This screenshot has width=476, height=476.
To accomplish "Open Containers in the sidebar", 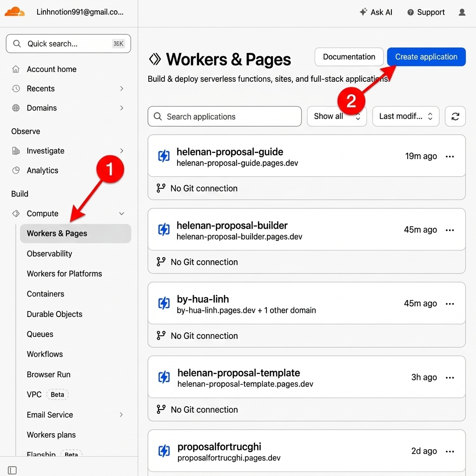I will click(46, 294).
